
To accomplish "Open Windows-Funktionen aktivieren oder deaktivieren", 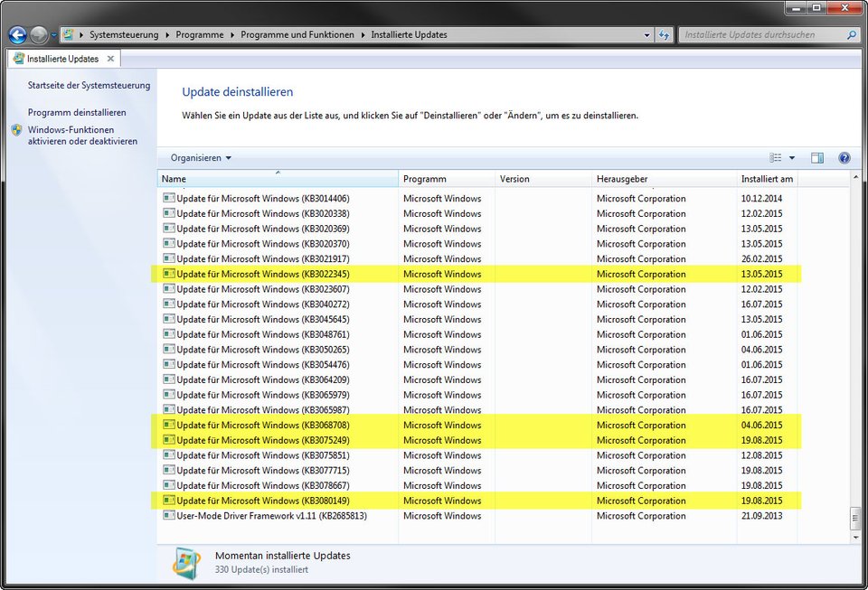I will pos(82,136).
